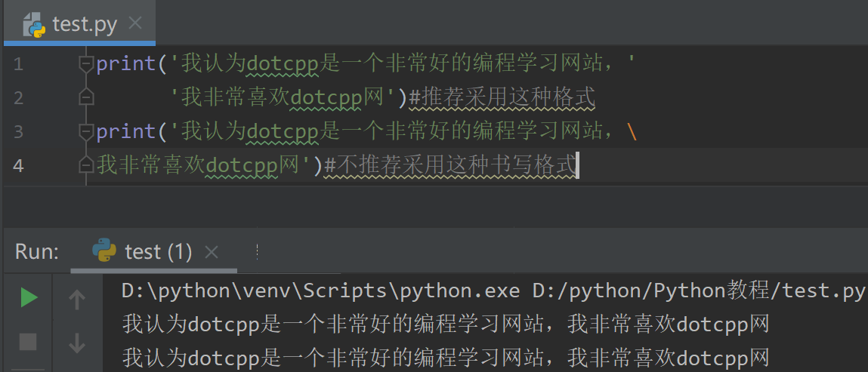Viewport: 868px width, 372px height.
Task: Collapse the code fold marker on line 3
Action: pyautogui.click(x=85, y=132)
